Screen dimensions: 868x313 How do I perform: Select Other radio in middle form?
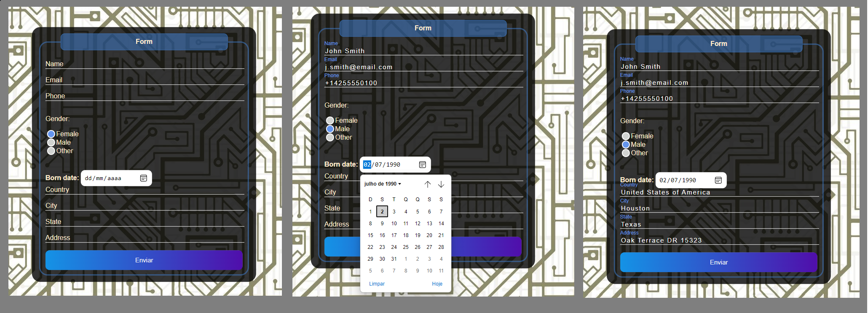point(330,138)
